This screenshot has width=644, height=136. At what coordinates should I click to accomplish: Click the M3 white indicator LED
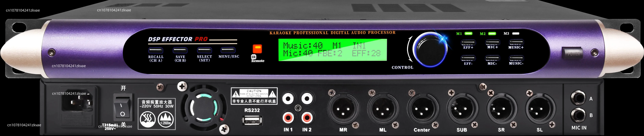click(516, 33)
